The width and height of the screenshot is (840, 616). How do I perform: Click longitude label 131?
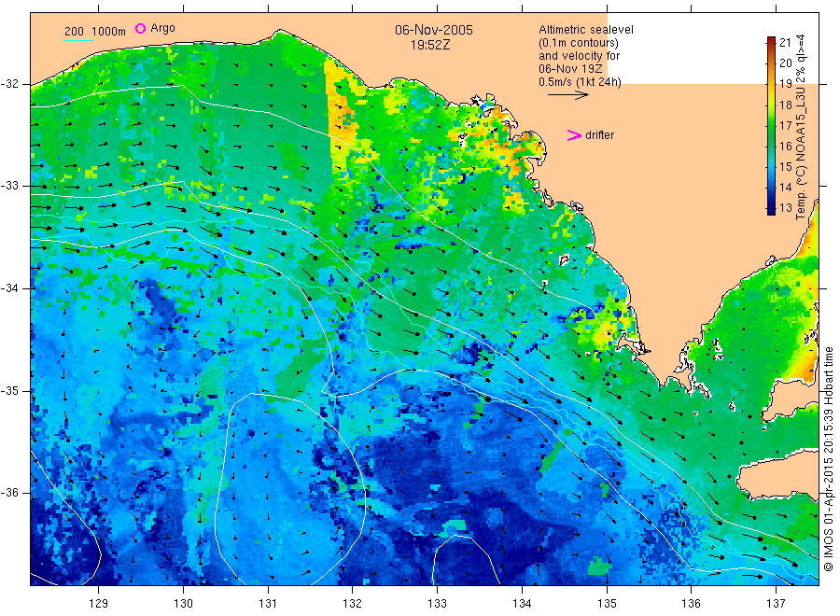coord(268,604)
